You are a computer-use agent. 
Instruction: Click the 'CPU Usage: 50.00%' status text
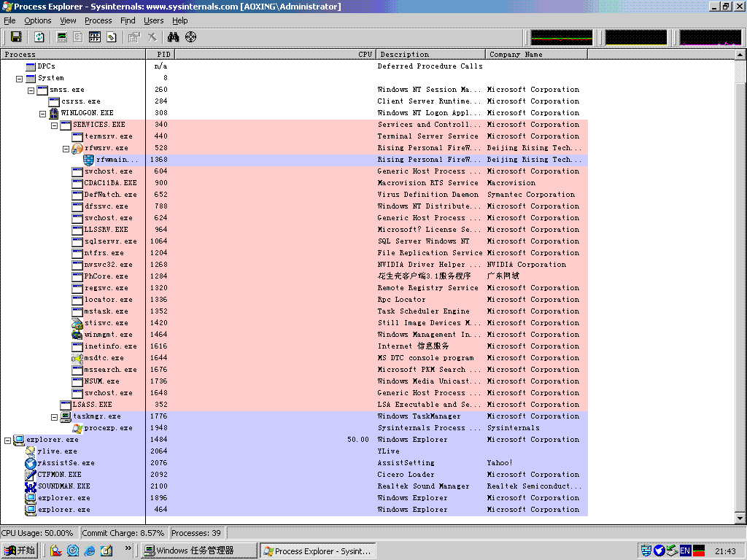tap(37, 533)
